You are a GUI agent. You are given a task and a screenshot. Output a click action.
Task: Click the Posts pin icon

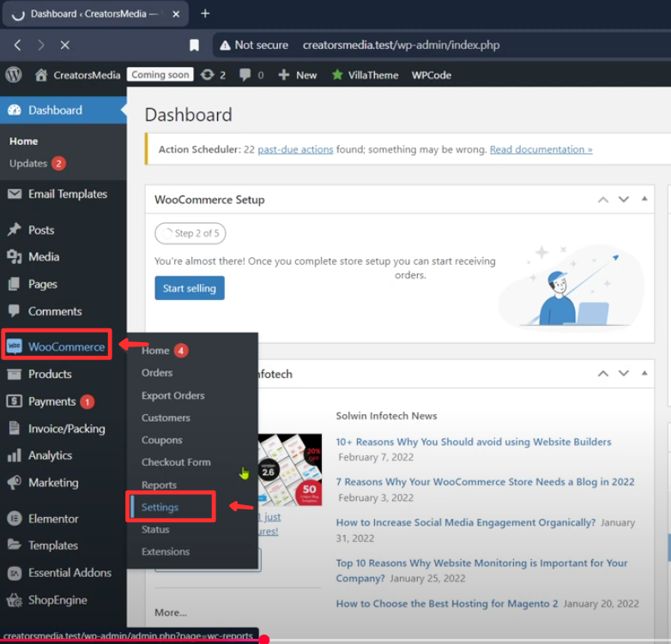(x=14, y=230)
